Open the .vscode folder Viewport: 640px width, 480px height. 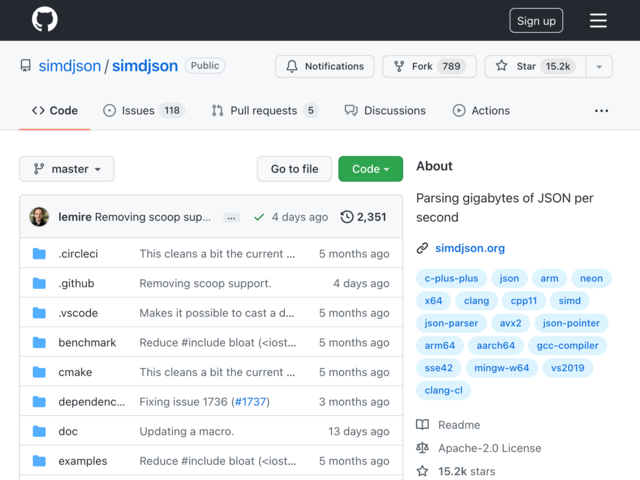click(78, 313)
